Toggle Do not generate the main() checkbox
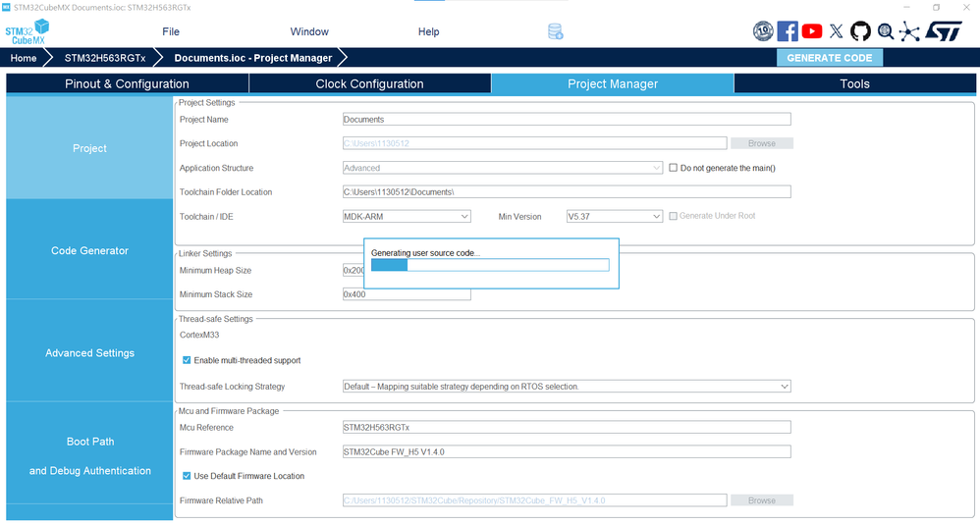Screen dimensions: 980x524 (x=673, y=168)
